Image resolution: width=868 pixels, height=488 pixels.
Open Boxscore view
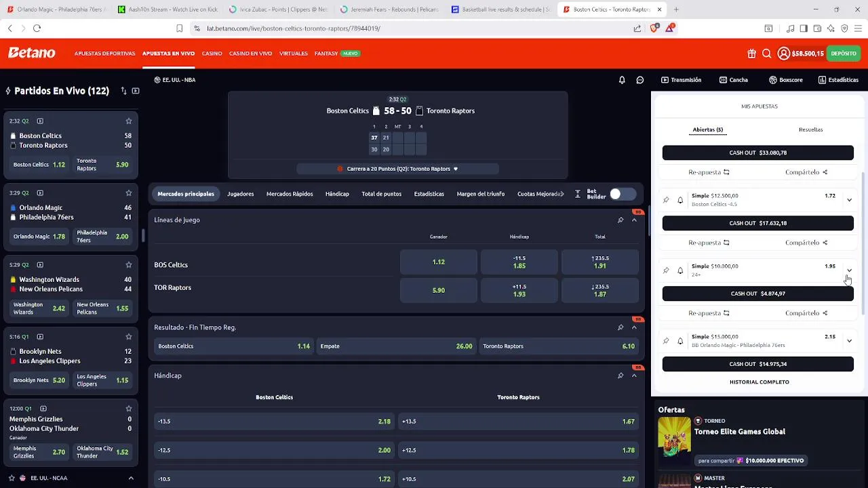786,80
